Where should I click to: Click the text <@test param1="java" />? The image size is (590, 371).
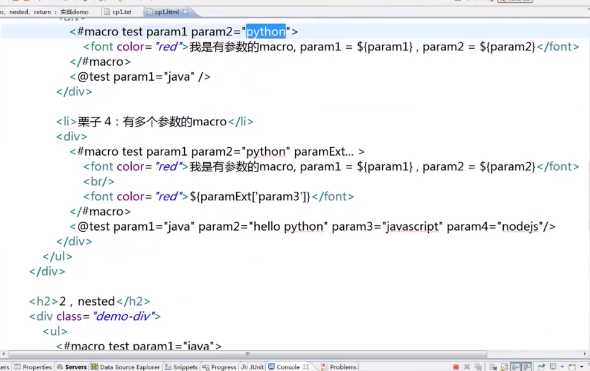140,77
